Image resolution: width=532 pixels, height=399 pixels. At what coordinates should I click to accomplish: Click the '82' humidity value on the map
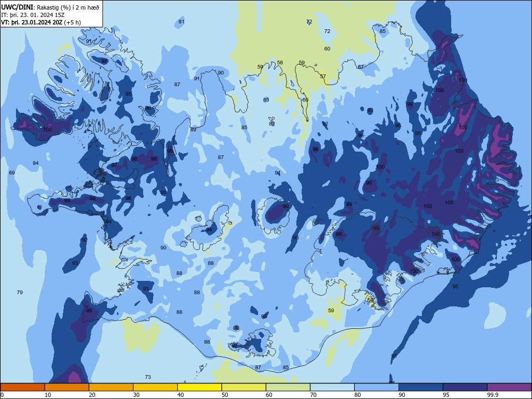tap(272, 124)
